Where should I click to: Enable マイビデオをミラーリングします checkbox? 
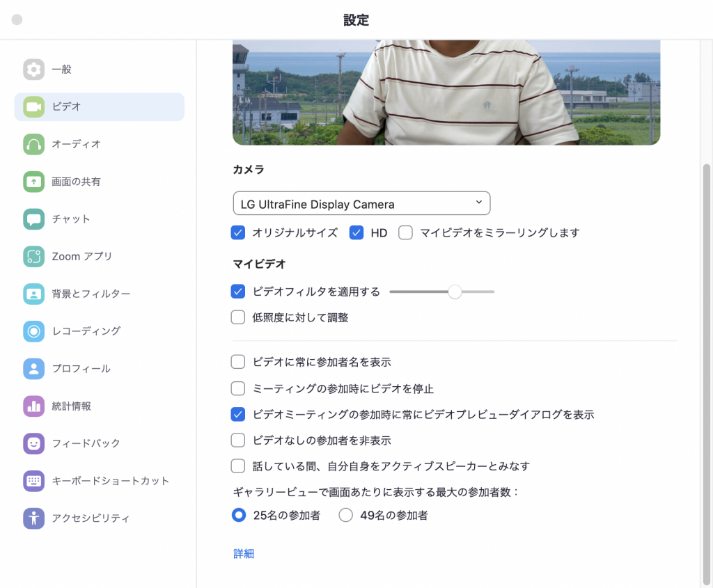click(x=405, y=232)
